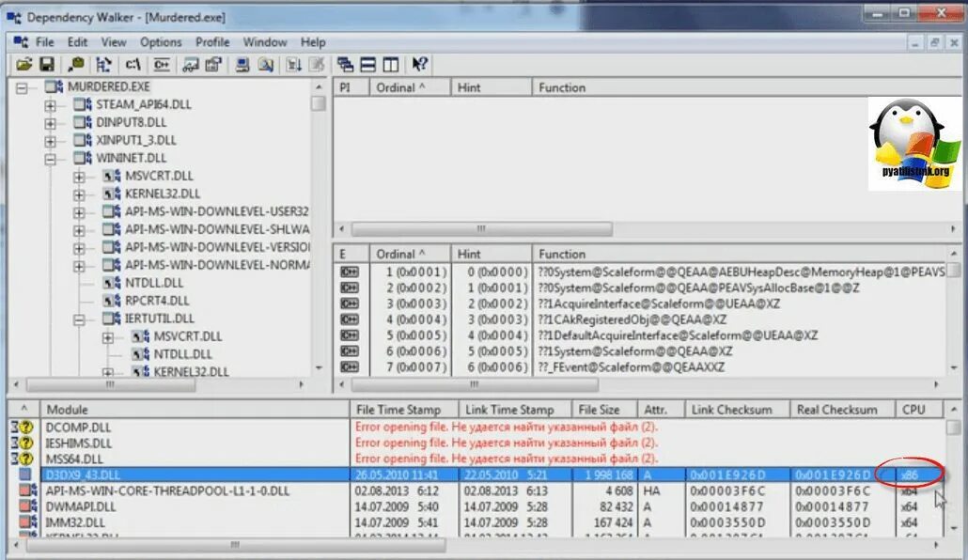Expand API-MS-WIN-DOWNLEVEL-USER32 tree node

(x=79, y=213)
